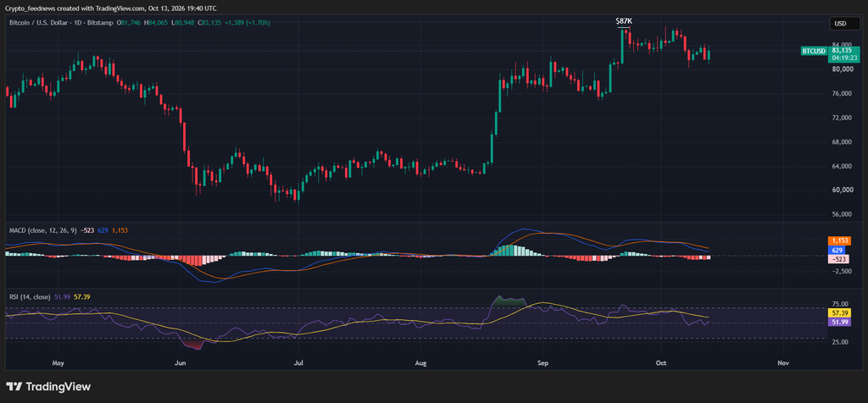
Task: Click the 56,000 price scale label
Action: (840, 214)
